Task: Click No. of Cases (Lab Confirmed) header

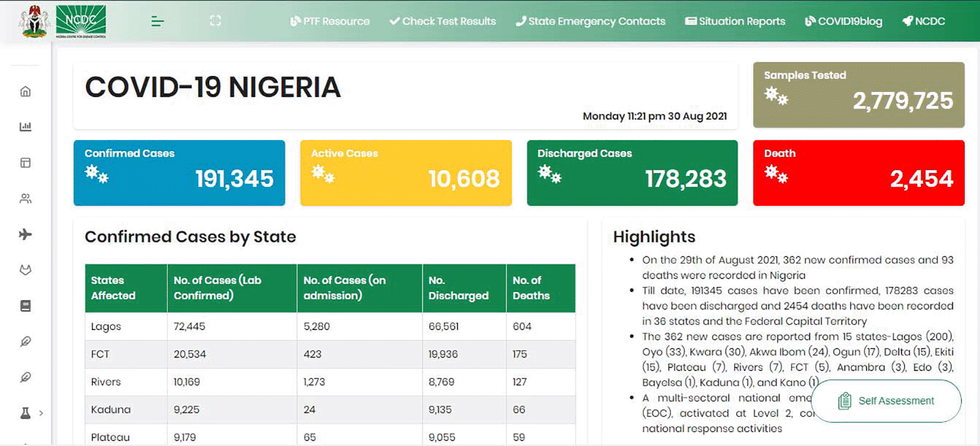Action: point(232,288)
